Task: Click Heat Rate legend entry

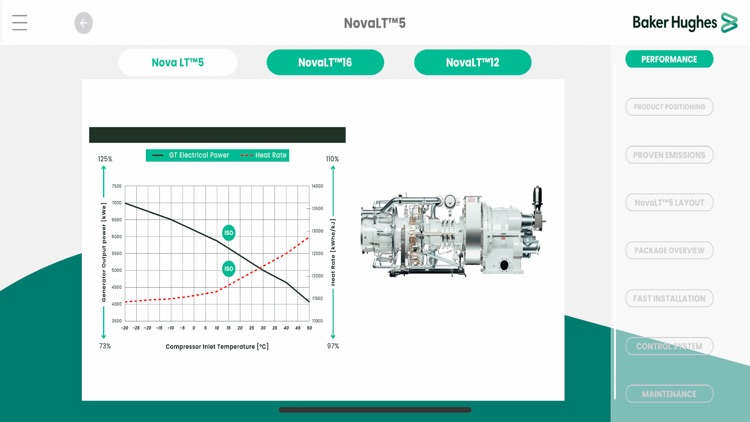Action: [264, 155]
